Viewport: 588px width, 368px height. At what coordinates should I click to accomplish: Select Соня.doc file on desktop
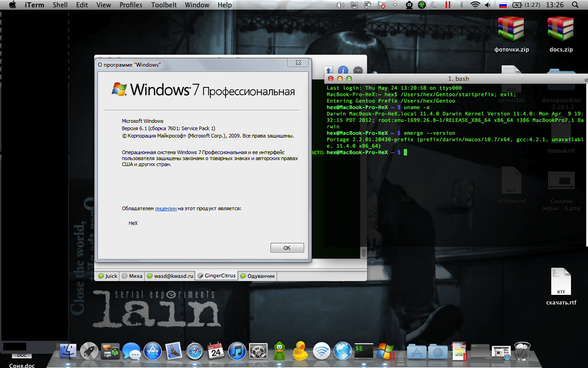[22, 361]
